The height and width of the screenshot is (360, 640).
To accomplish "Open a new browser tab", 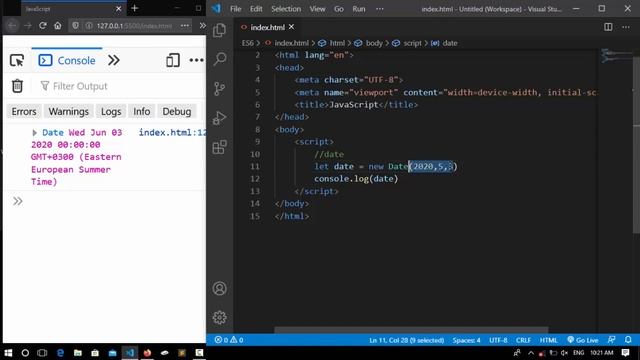I will click(134, 8).
